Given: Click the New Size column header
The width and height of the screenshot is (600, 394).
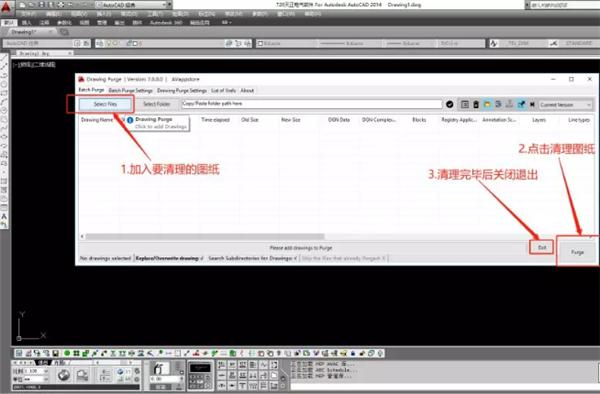Looking at the screenshot, I should pos(291,120).
